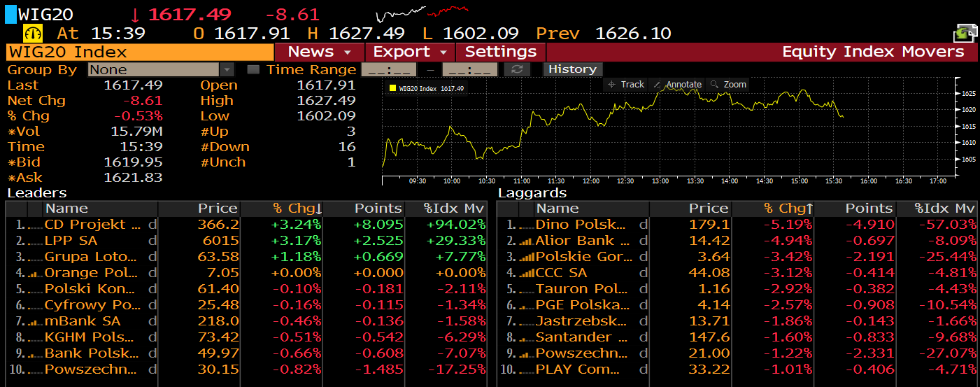Select PLAY Com in the Laggards list
980x387 pixels.
click(x=737, y=370)
